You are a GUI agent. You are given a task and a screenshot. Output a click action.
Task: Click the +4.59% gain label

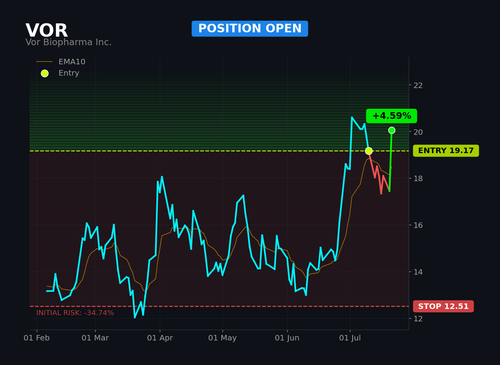pyautogui.click(x=391, y=116)
